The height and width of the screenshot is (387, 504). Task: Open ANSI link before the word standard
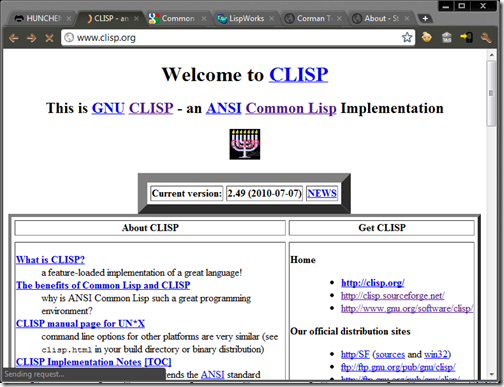(212, 375)
